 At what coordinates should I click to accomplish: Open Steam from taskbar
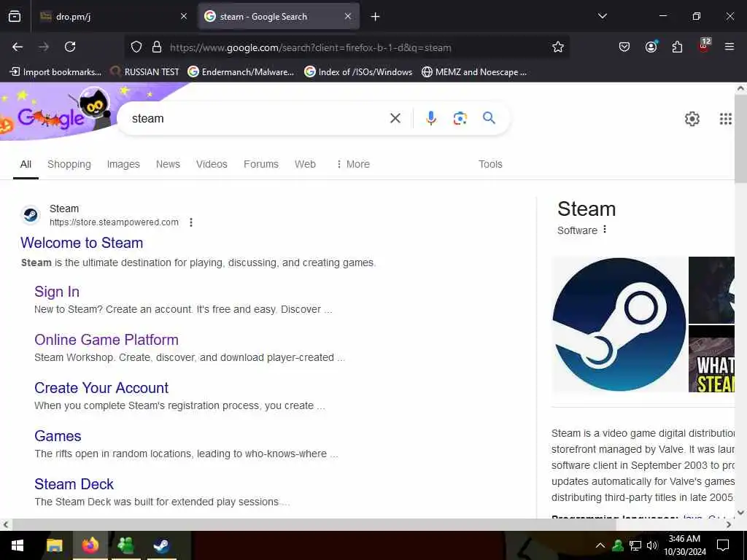(x=161, y=545)
